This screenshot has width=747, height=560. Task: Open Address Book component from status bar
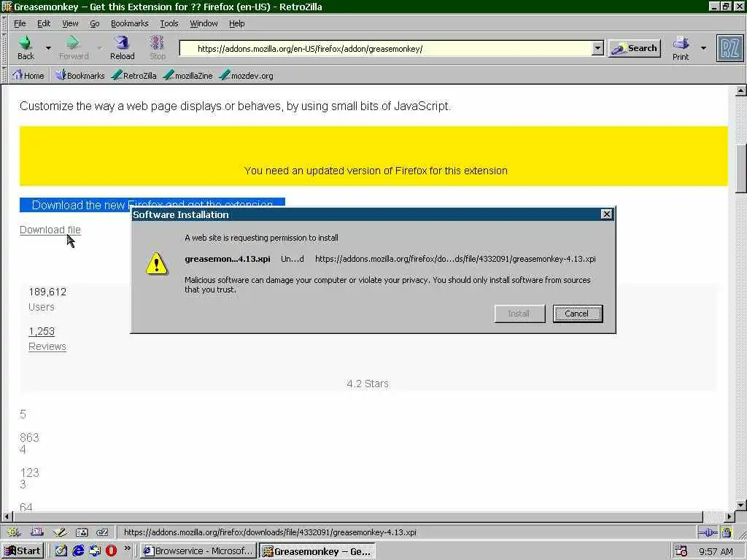tap(82, 532)
